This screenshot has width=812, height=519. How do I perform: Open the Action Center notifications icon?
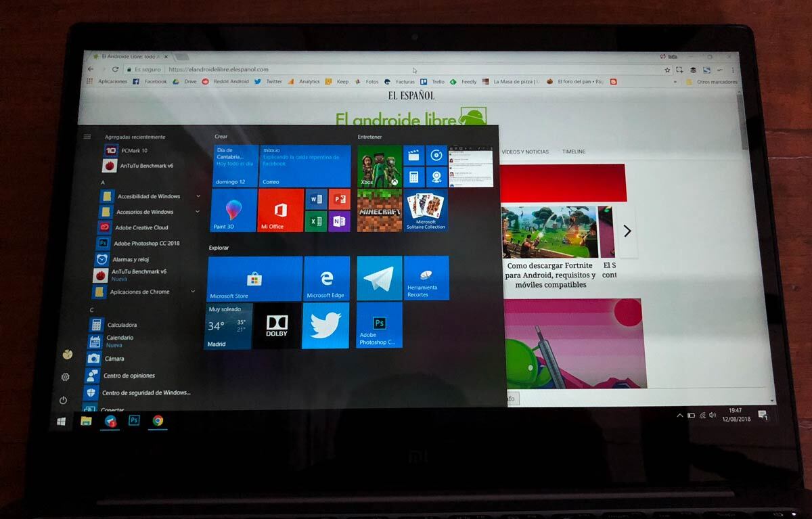763,415
